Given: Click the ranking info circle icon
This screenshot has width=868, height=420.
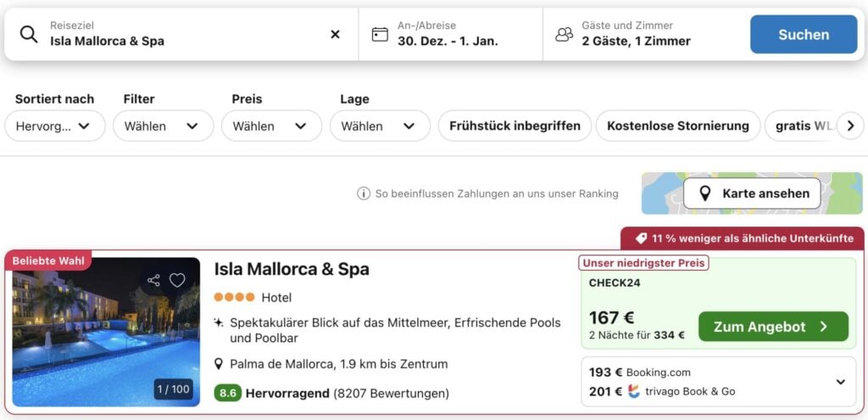Looking at the screenshot, I should pos(364,193).
